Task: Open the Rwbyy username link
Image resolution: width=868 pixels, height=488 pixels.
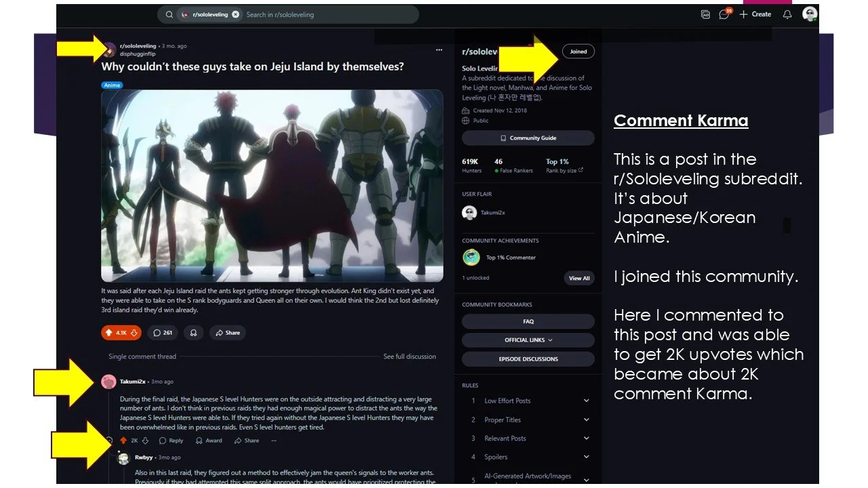Action: click(x=144, y=457)
